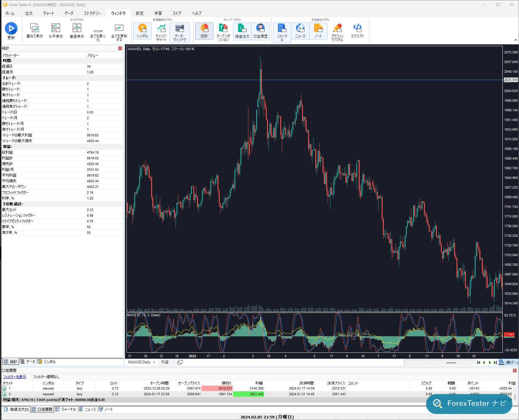Open the 注文 orders ribbon tab
This screenshot has width=519, height=420.
coord(29,13)
